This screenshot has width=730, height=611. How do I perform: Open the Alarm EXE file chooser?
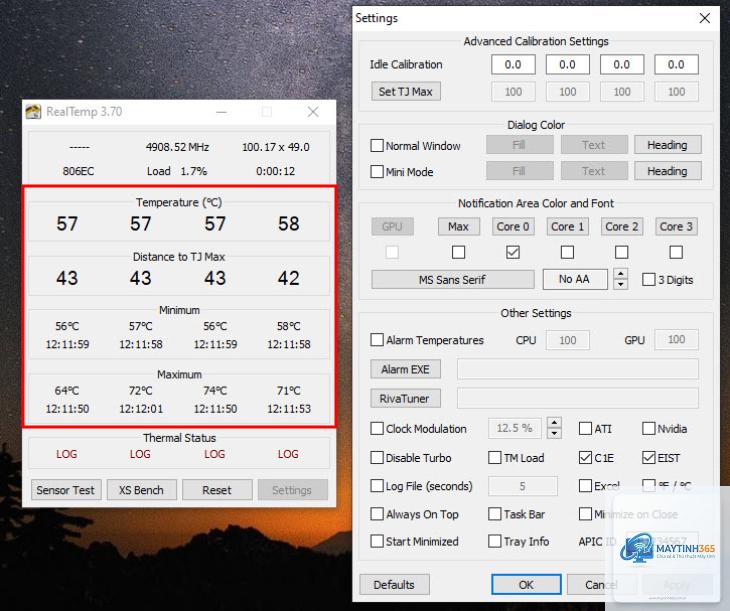point(405,369)
